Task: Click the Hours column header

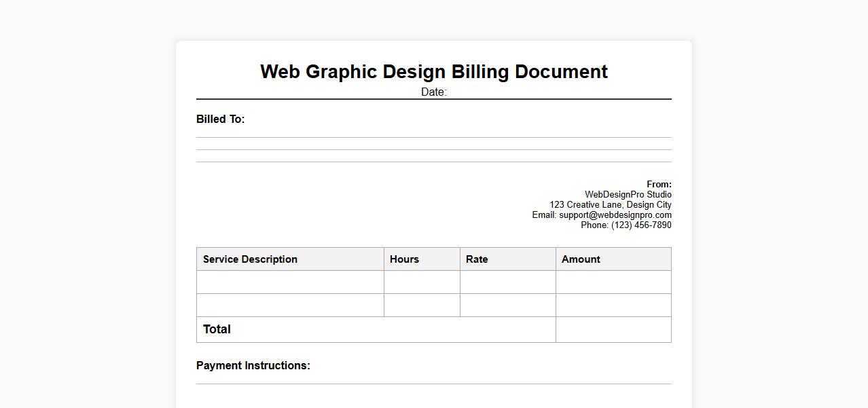Action: (404, 259)
